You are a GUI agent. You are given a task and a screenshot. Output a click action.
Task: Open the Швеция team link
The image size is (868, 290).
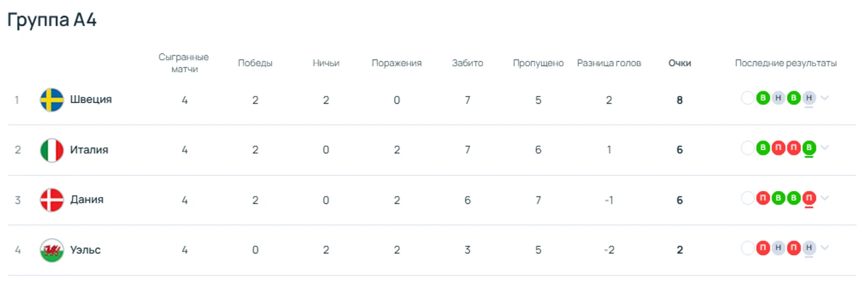point(91,99)
